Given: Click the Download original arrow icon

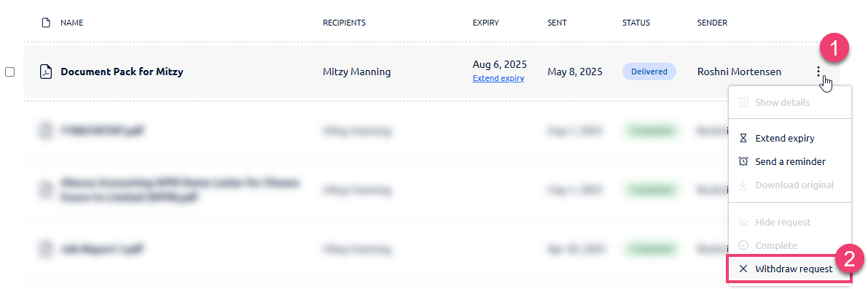Looking at the screenshot, I should point(743,185).
